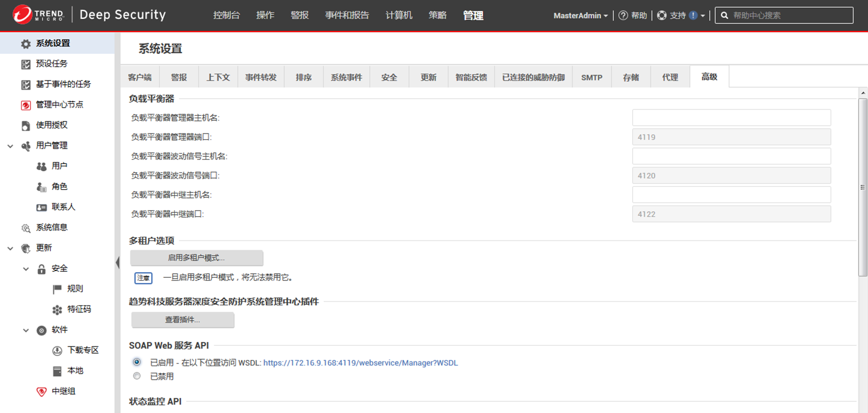
Task: Click the Download Center icon
Action: click(57, 350)
